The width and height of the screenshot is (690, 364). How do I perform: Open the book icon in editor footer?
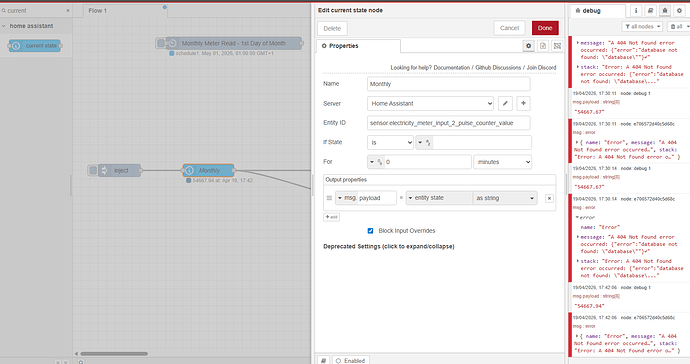click(323, 360)
